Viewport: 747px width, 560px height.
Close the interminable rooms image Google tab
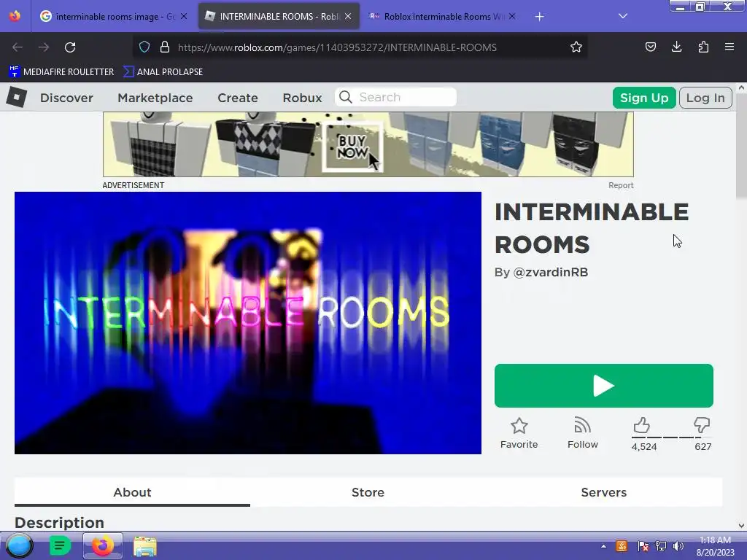[183, 16]
